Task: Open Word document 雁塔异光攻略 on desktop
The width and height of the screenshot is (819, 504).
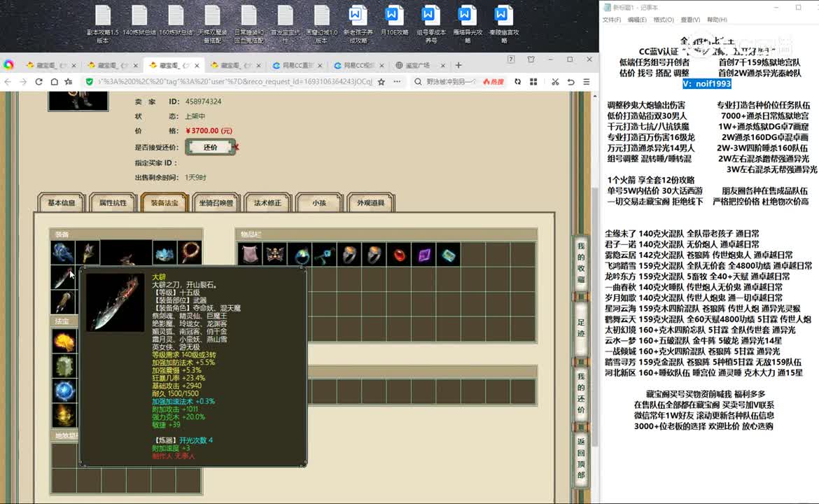Action: tap(468, 24)
